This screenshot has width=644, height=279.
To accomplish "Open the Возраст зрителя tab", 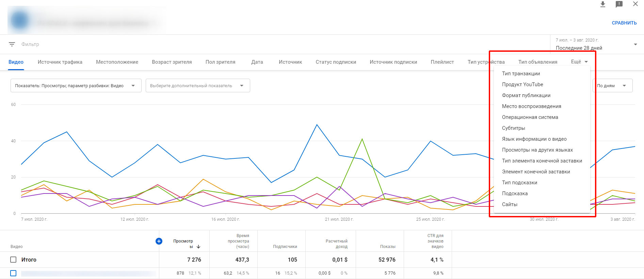I will [172, 62].
